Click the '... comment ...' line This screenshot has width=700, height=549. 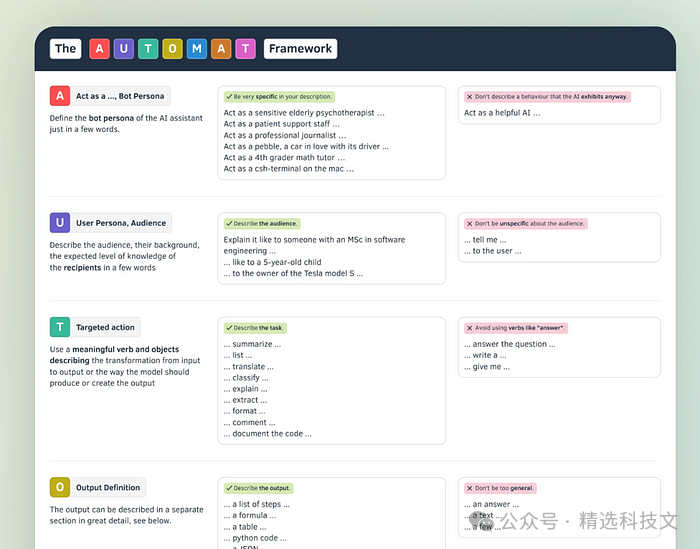pos(250,422)
